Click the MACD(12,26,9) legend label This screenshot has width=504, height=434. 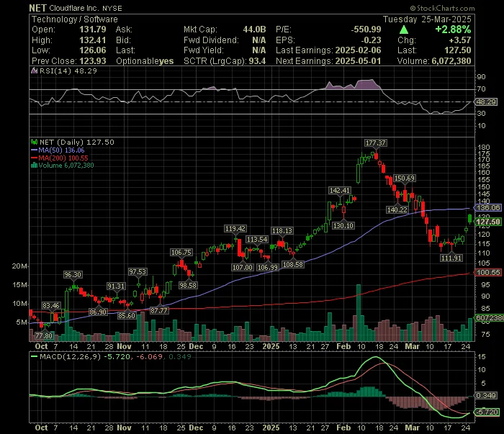click(x=70, y=356)
